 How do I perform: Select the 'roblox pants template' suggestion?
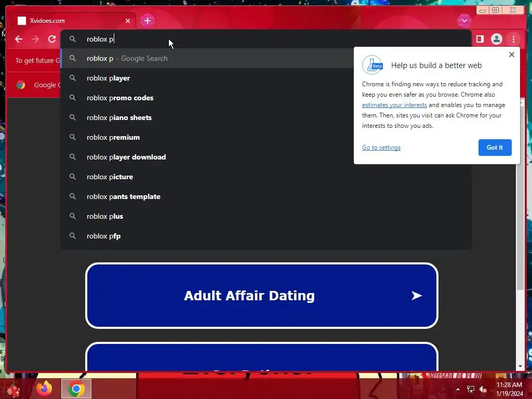266,196
